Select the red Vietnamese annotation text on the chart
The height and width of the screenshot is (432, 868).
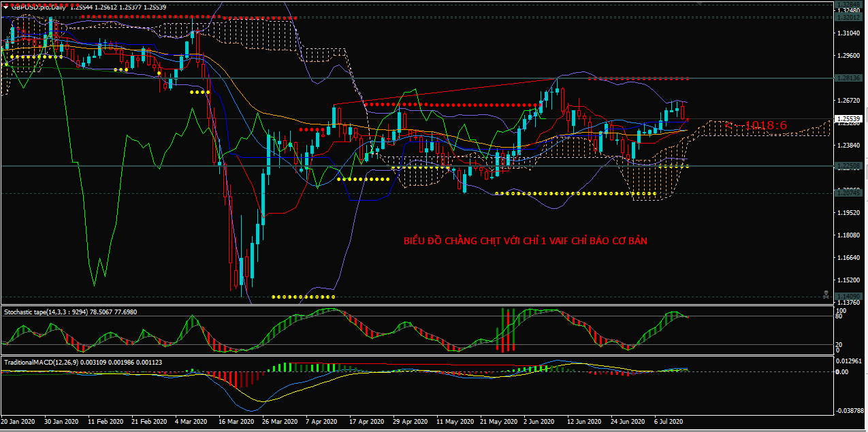[x=524, y=241]
